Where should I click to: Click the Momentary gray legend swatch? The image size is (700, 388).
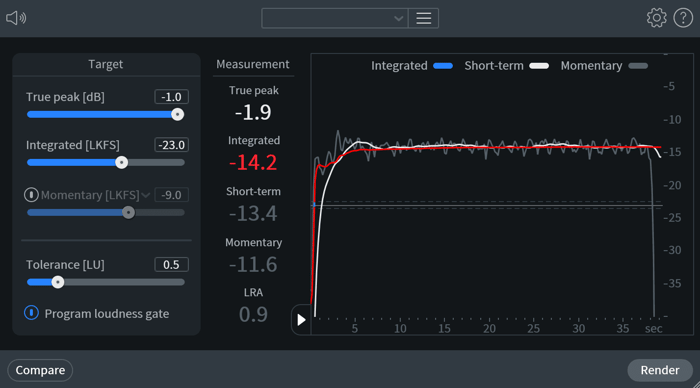pos(638,66)
